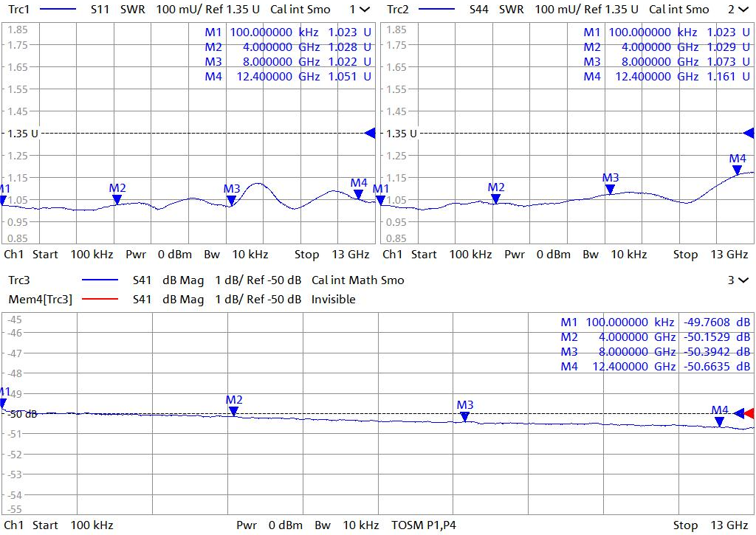Click the M4 12.4 GHz readout in the S44 marker table
This screenshot has height=535, width=756.
click(x=662, y=76)
